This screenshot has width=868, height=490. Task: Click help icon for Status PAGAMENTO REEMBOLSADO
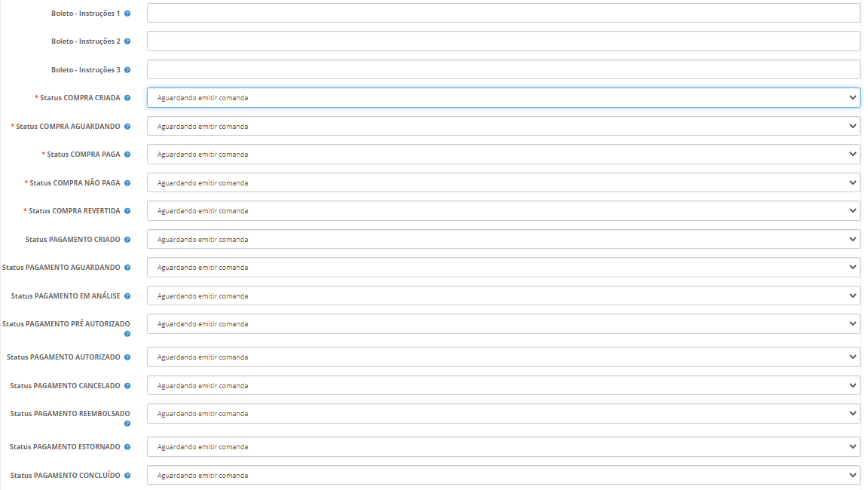(127, 423)
